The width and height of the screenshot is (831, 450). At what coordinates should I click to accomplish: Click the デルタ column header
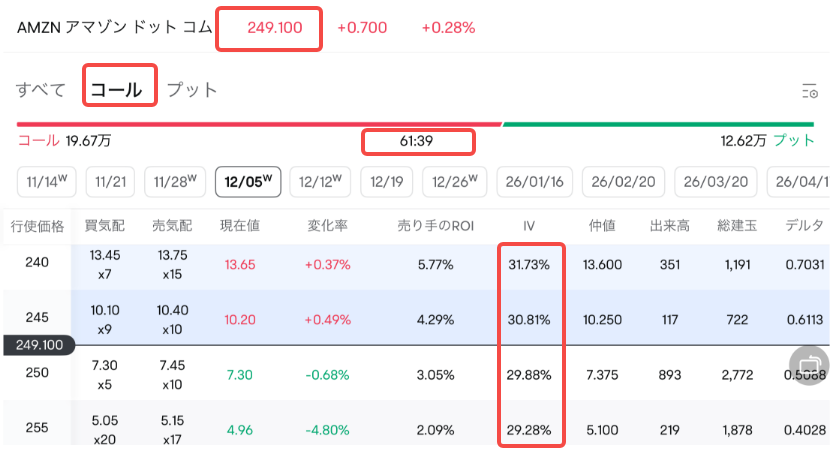pyautogui.click(x=805, y=226)
